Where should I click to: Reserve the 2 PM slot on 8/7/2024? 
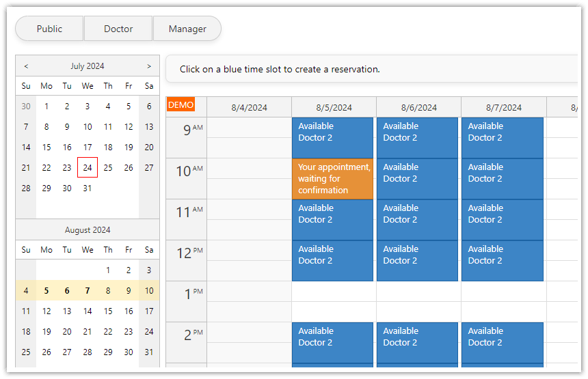click(503, 343)
